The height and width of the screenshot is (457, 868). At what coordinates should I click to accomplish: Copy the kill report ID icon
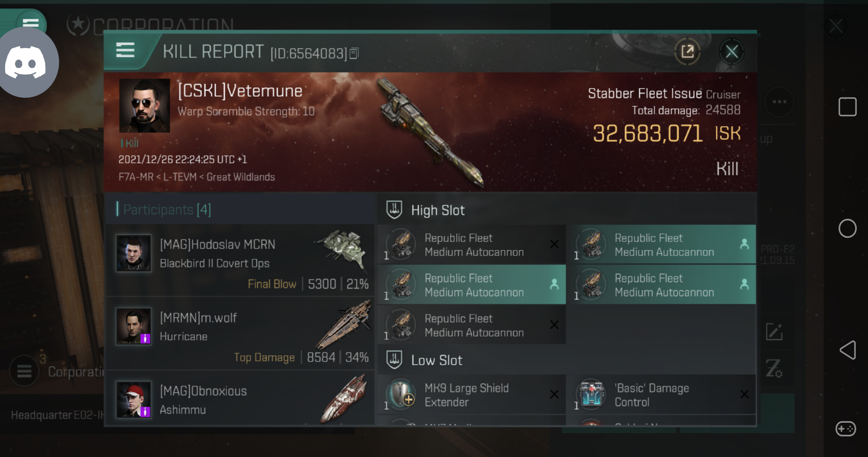354,53
